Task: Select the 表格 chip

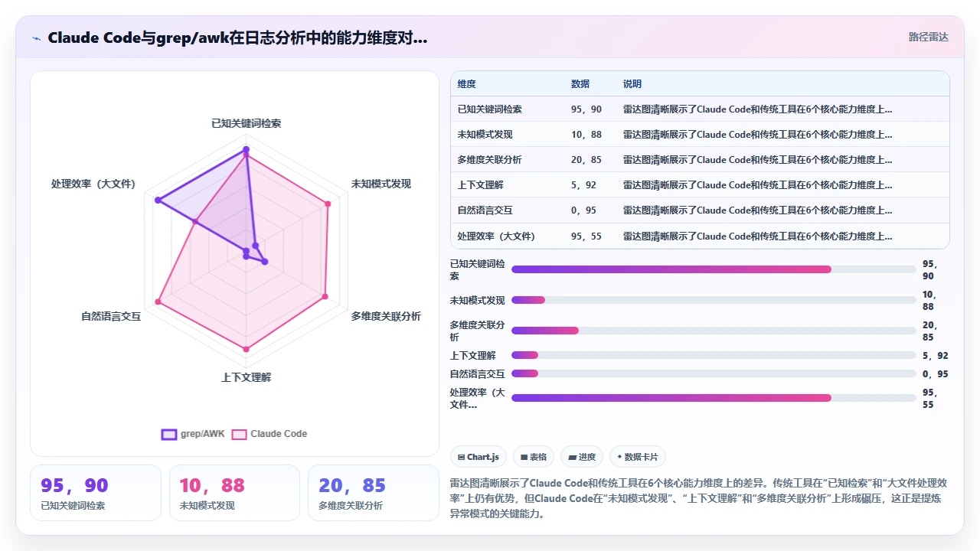Action: click(533, 457)
